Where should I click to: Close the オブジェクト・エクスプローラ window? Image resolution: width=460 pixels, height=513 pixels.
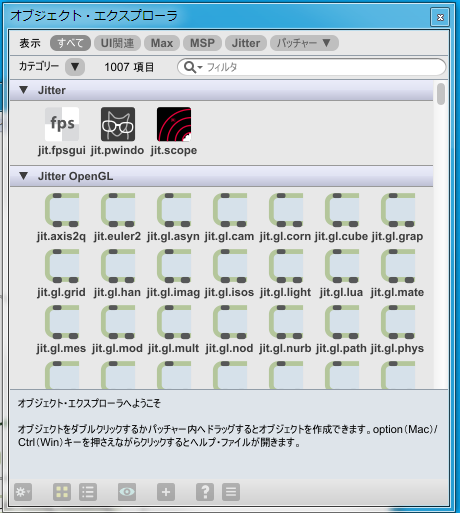(440, 17)
